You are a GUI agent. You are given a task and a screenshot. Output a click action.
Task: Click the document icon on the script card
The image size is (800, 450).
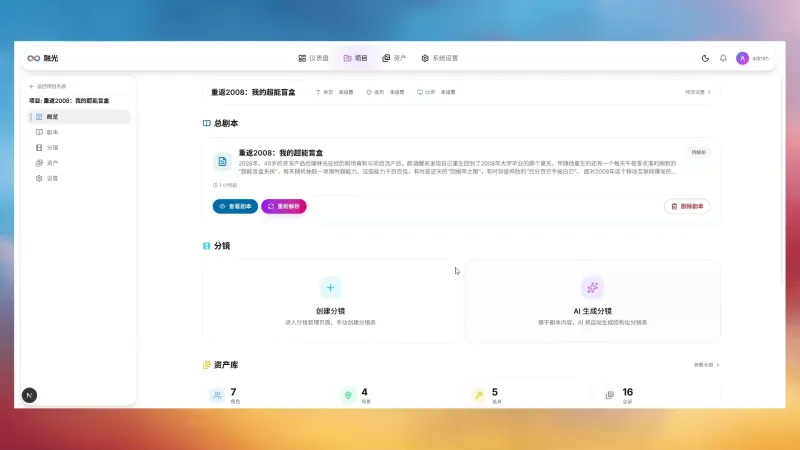pos(222,162)
